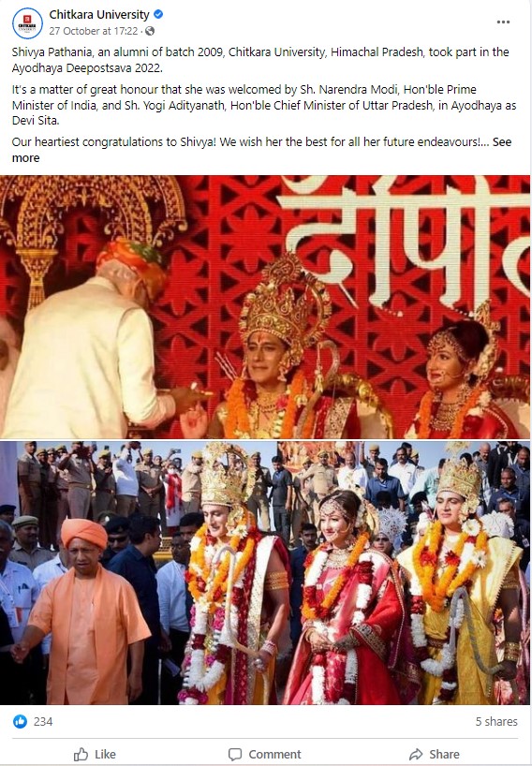Click the public globe privacy icon
This screenshot has width=532, height=766.
150,31
